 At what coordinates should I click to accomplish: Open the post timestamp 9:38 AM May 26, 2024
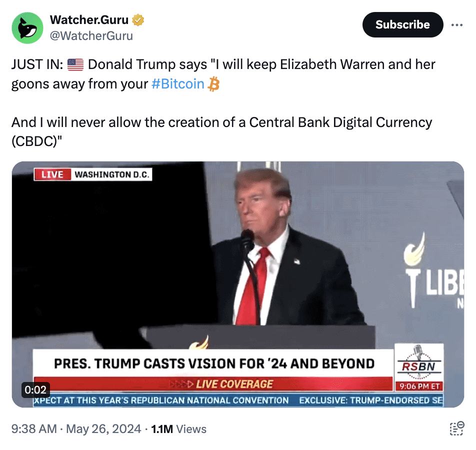pyautogui.click(x=76, y=429)
